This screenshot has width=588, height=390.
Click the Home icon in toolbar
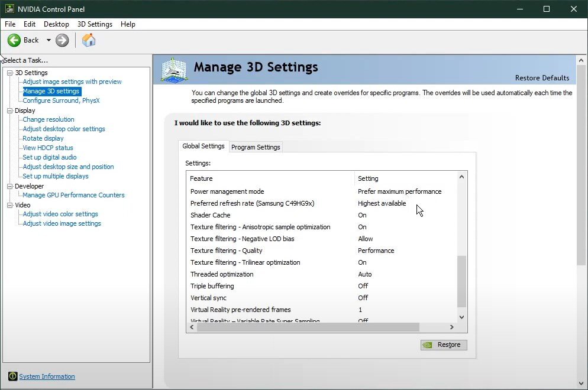[89, 40]
